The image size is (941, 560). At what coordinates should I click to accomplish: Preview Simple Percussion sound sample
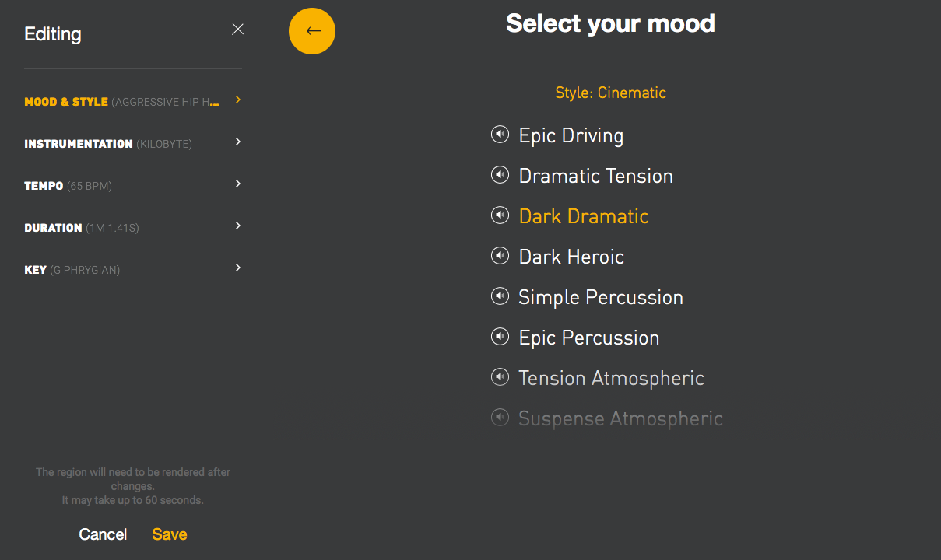pos(500,296)
